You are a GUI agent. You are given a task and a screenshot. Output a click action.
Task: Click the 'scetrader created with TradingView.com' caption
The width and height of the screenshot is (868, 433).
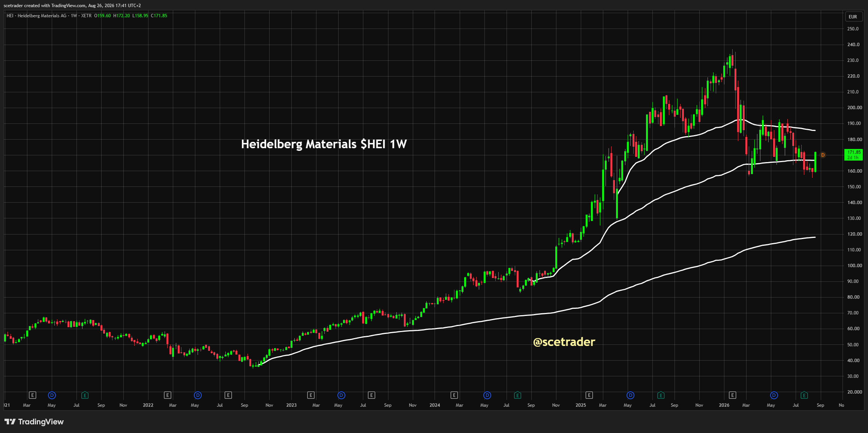72,6
